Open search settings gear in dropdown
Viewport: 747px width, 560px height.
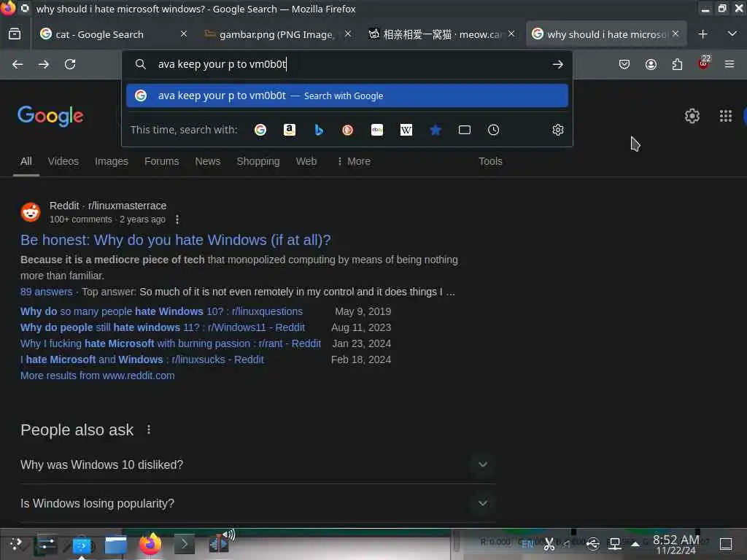(x=558, y=130)
